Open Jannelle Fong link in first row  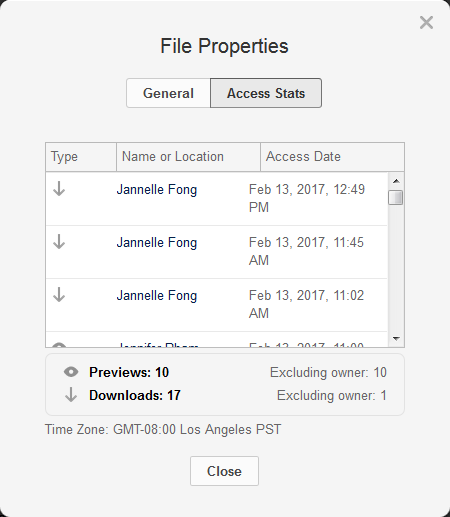157,189
